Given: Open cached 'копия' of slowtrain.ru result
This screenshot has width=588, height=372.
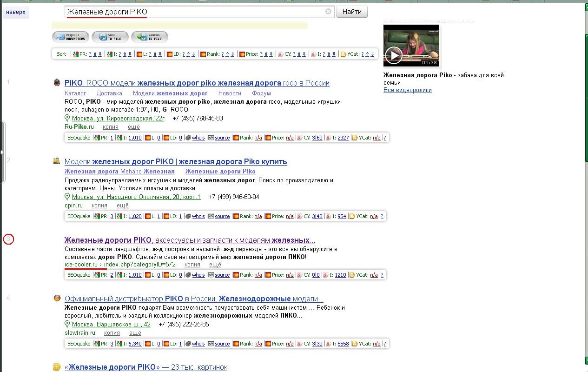Looking at the screenshot, I should point(112,333).
